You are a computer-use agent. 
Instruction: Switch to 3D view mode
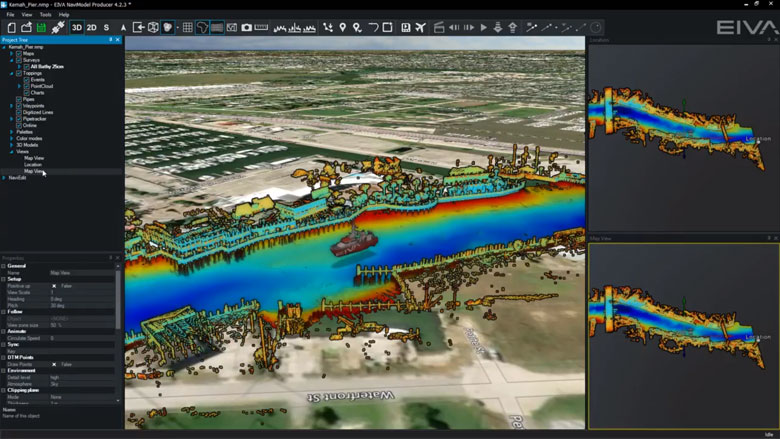click(76, 27)
